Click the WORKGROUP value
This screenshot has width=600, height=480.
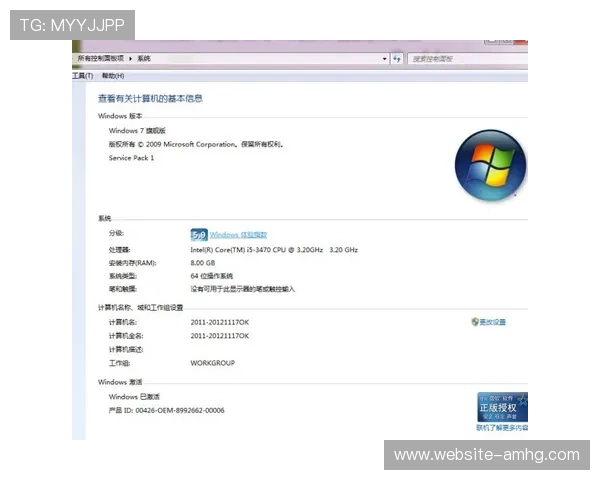(x=213, y=363)
